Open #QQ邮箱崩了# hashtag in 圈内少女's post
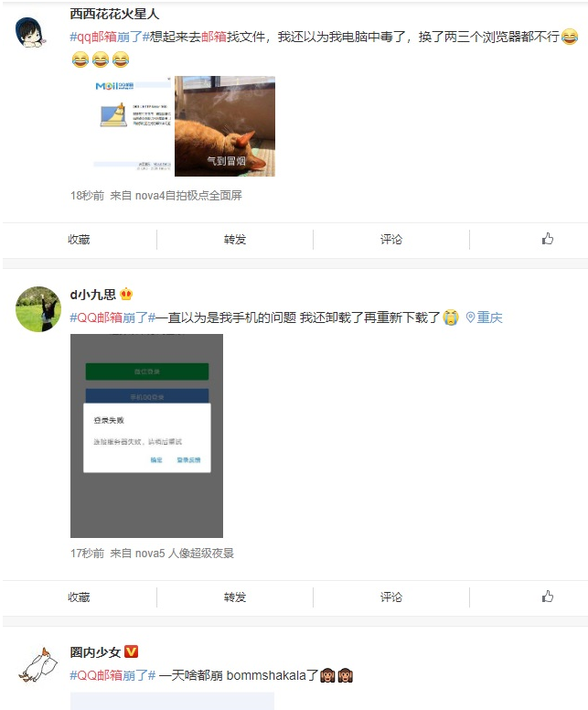This screenshot has width=588, height=710. [x=112, y=675]
